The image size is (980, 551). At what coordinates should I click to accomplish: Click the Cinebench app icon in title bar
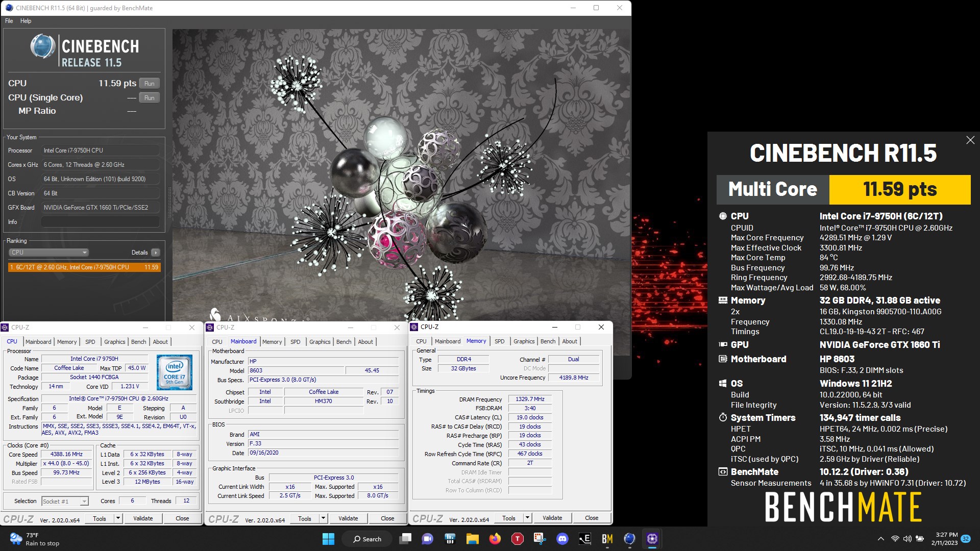[x=9, y=8]
